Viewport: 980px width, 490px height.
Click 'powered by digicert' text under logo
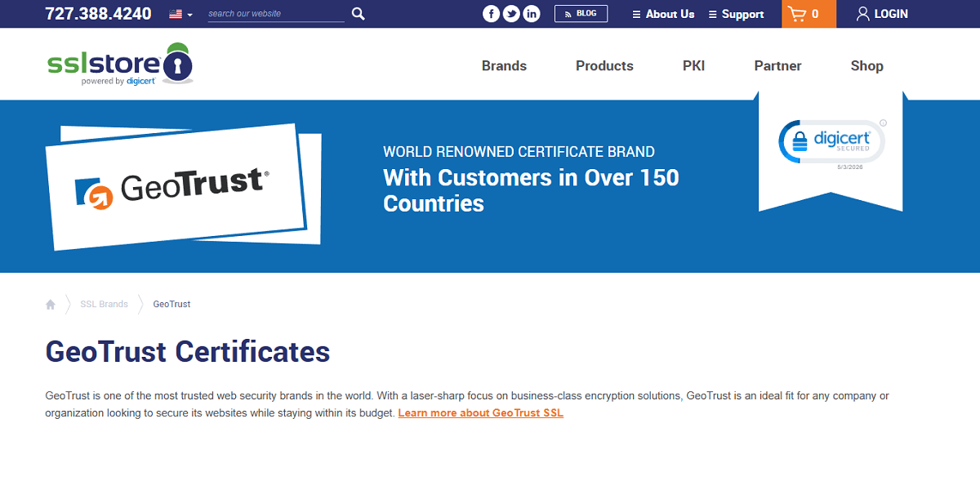coord(118,82)
